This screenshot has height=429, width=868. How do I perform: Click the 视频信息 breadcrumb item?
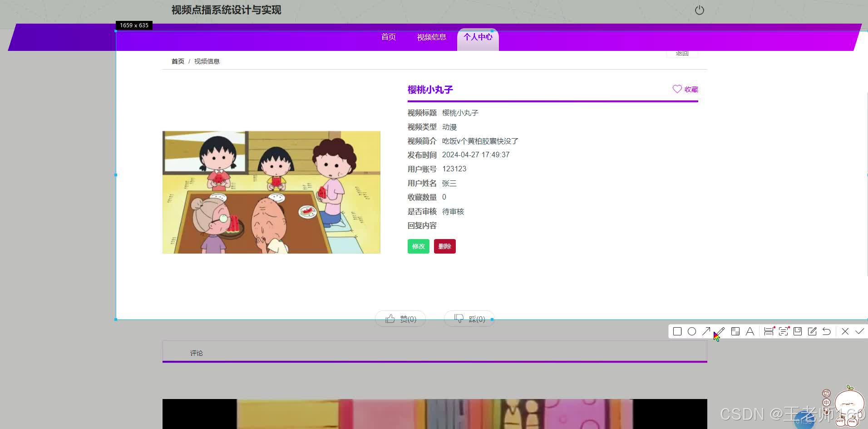tap(207, 61)
